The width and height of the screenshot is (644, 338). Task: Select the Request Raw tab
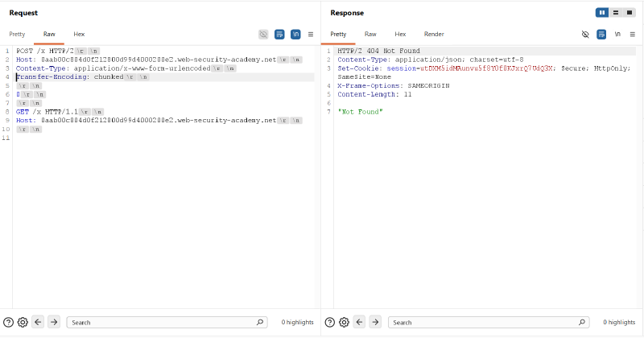tap(49, 34)
